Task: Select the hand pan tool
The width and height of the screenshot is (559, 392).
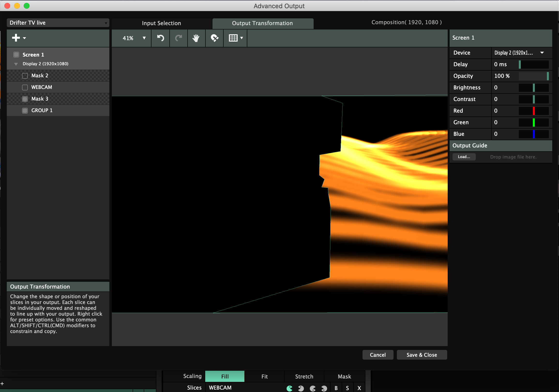Action: coord(196,38)
